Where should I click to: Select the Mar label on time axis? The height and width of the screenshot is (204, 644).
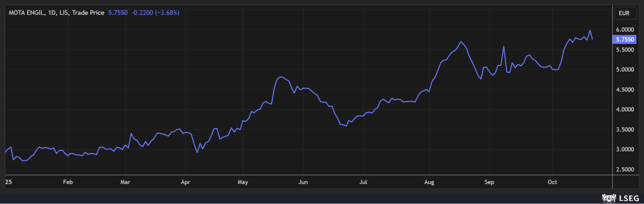coord(125,182)
